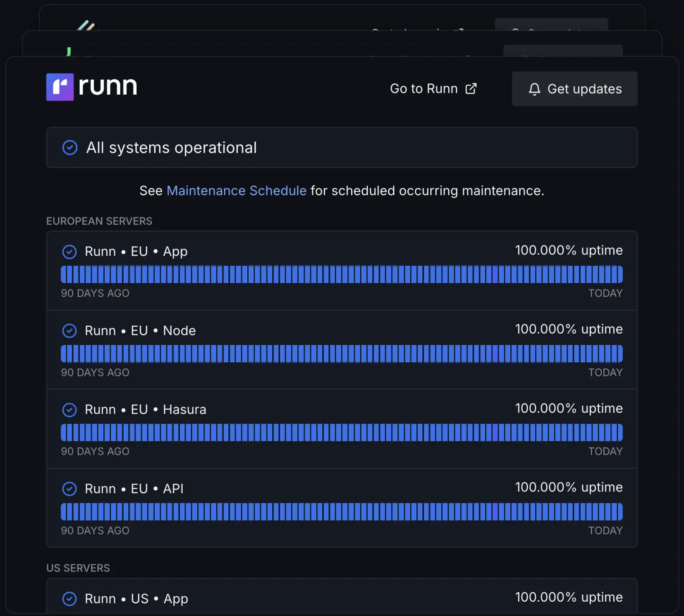The height and width of the screenshot is (616, 684).
Task: Click the external link icon beside Go to Runn
Action: pos(471,89)
